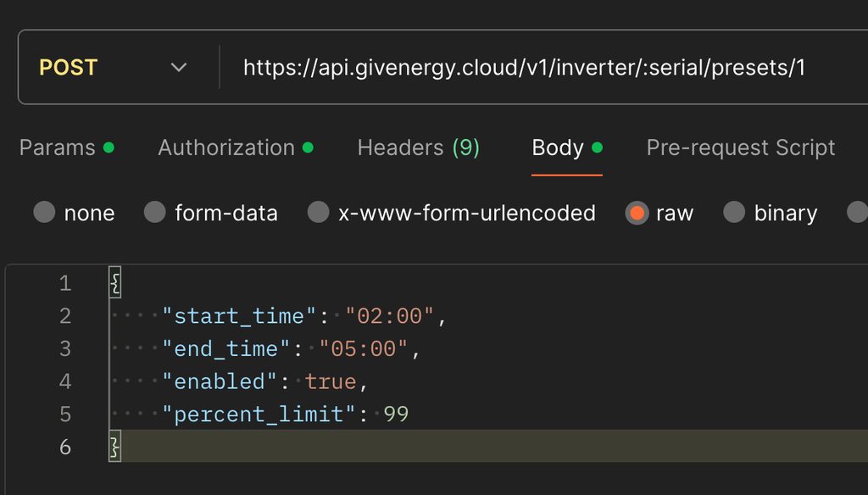868x495 pixels.
Task: Open the Headers (9) tab
Action: pyautogui.click(x=419, y=147)
